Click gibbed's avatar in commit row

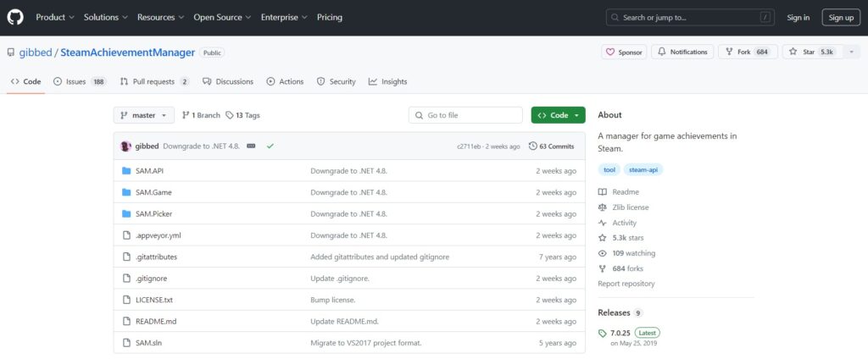[x=125, y=146]
